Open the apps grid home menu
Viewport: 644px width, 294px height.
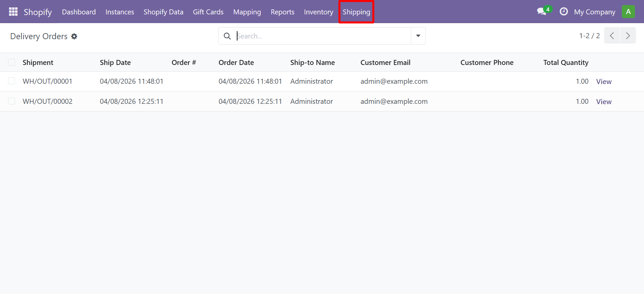click(x=13, y=12)
